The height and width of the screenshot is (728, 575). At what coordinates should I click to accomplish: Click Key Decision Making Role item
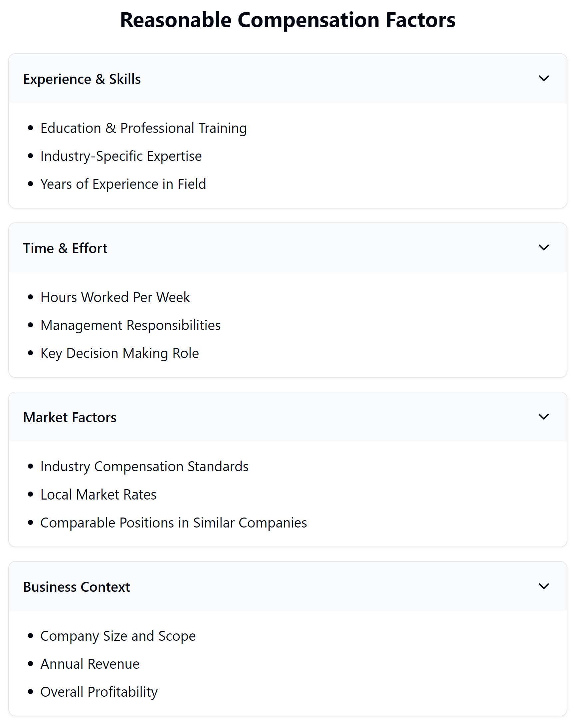coord(119,353)
